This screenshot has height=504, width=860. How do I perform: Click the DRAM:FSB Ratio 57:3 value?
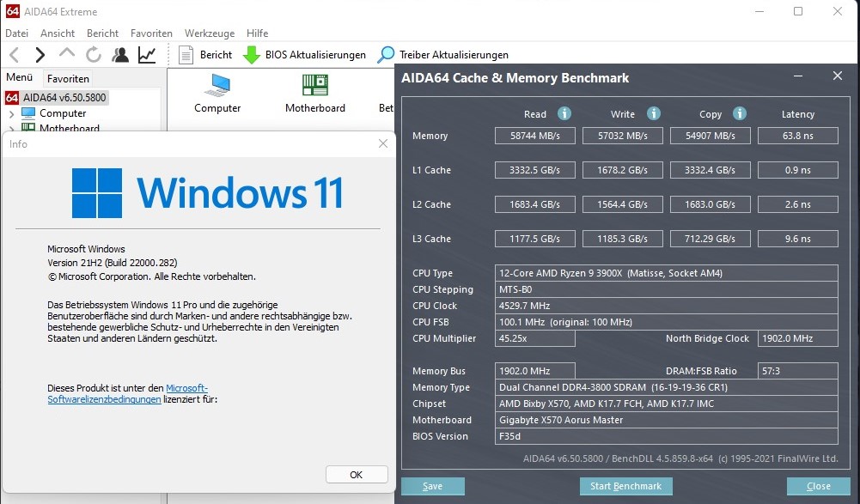pyautogui.click(x=798, y=371)
